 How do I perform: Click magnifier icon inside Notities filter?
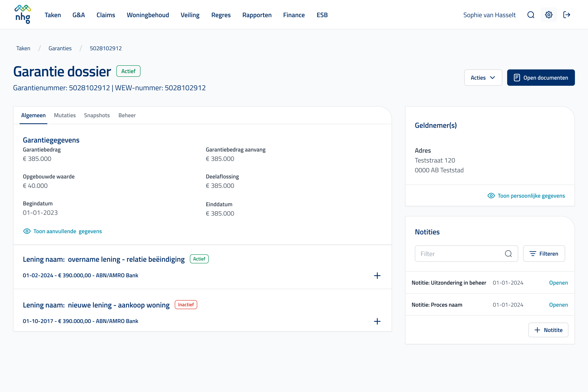pyautogui.click(x=508, y=254)
